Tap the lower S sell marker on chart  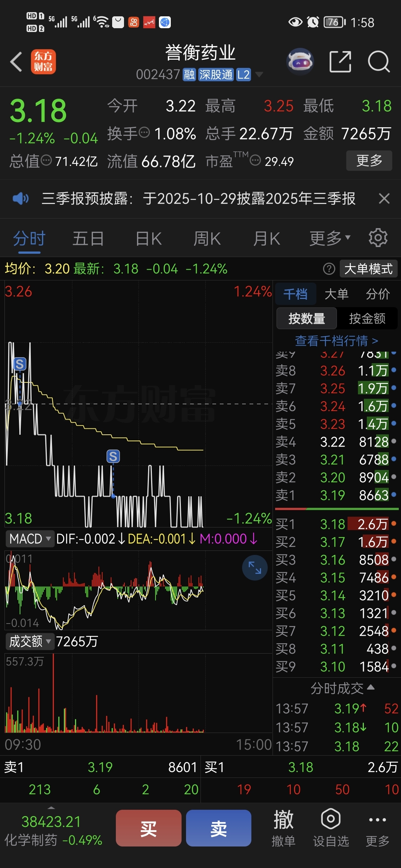tap(113, 456)
